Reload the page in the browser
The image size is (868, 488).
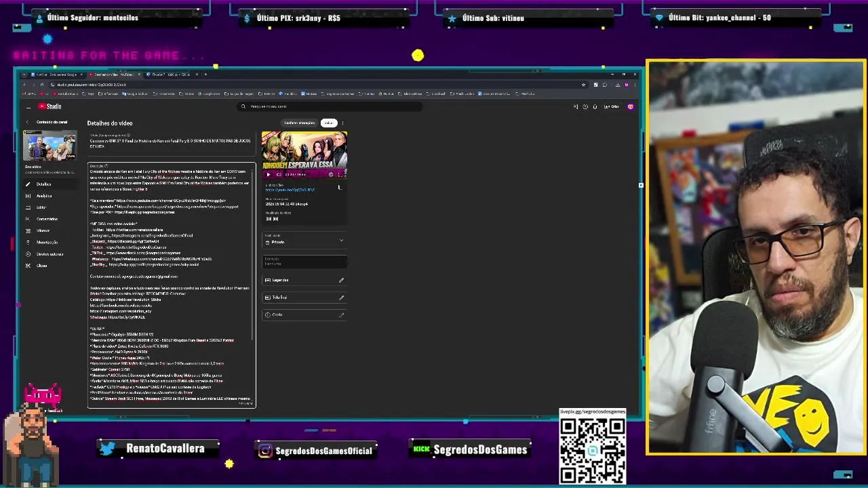click(x=41, y=85)
